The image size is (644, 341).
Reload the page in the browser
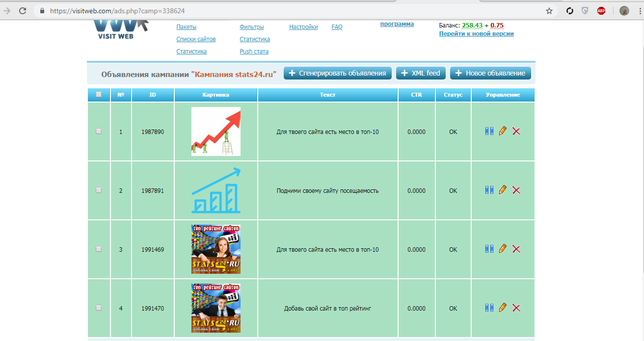point(23,11)
